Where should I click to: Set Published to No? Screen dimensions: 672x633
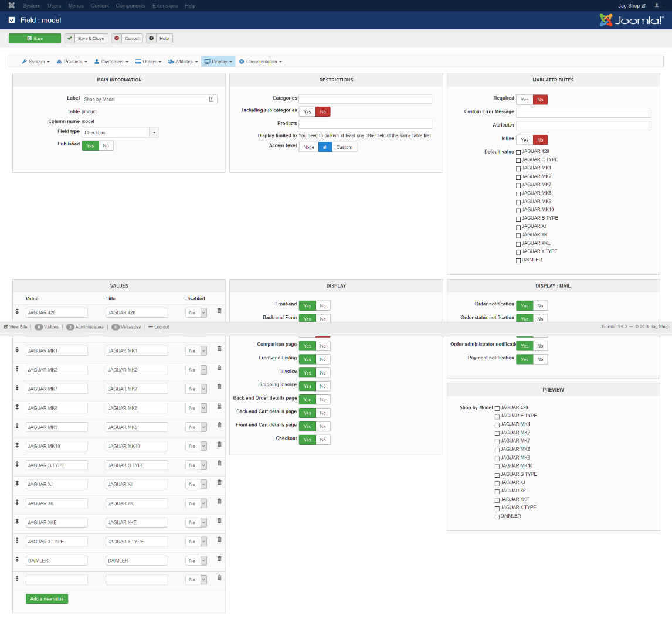pos(106,145)
